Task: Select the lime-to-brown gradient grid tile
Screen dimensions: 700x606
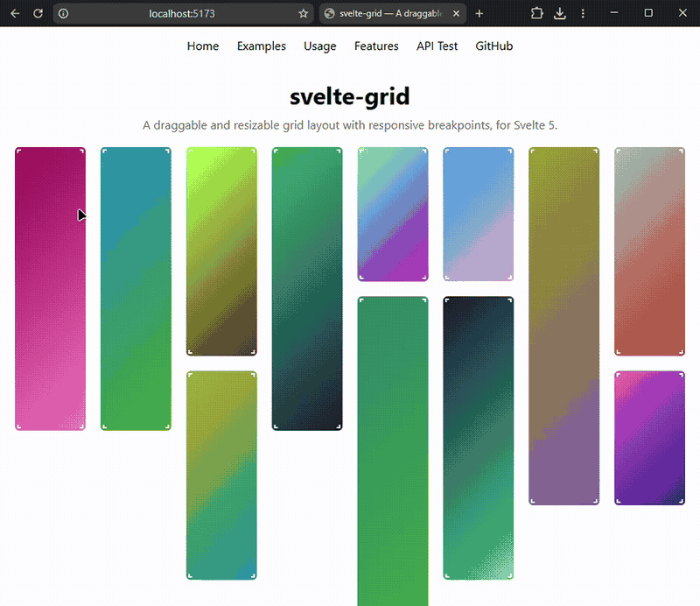Action: tap(221, 251)
